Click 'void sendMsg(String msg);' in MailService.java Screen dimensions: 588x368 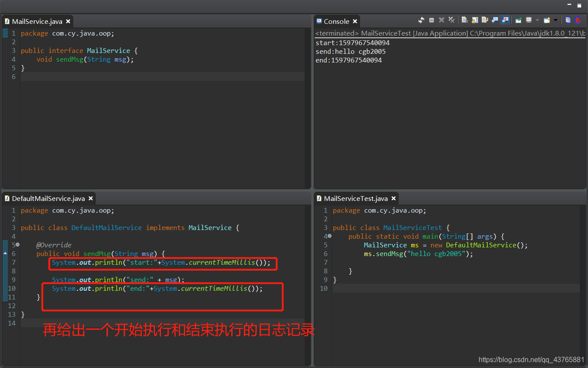point(85,59)
